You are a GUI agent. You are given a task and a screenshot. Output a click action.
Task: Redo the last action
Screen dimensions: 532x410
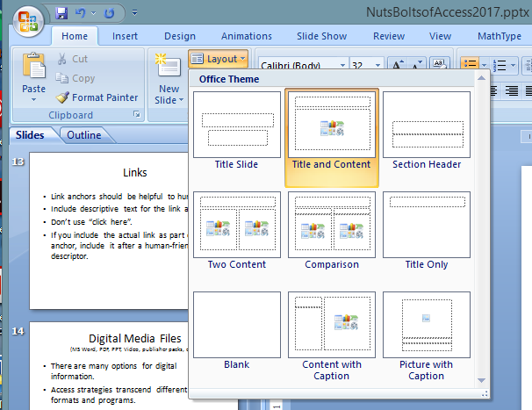tap(109, 13)
